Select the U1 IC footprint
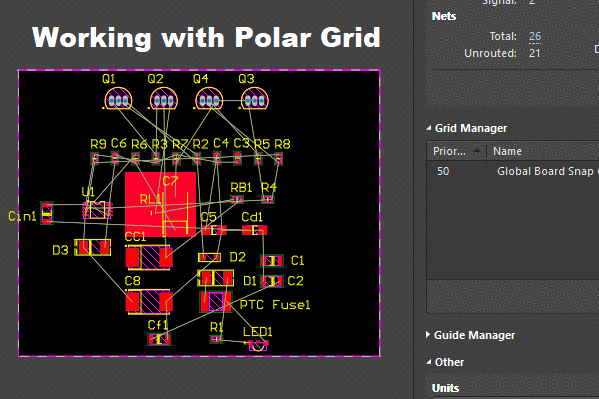Image resolution: width=599 pixels, height=399 pixels. coord(97,210)
